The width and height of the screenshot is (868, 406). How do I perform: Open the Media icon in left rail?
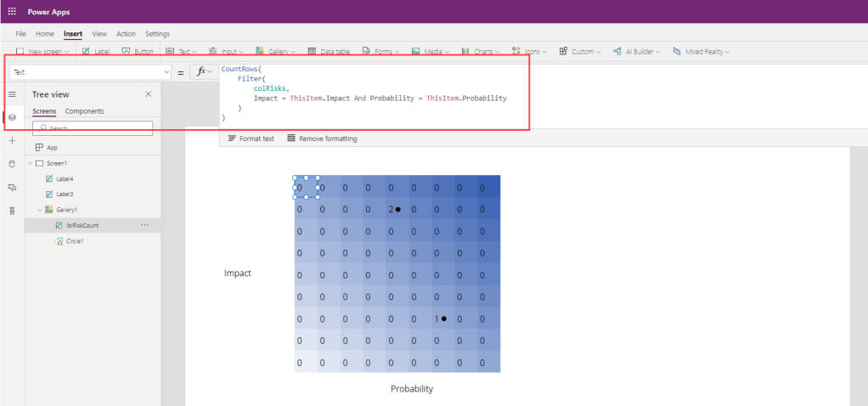tap(12, 187)
